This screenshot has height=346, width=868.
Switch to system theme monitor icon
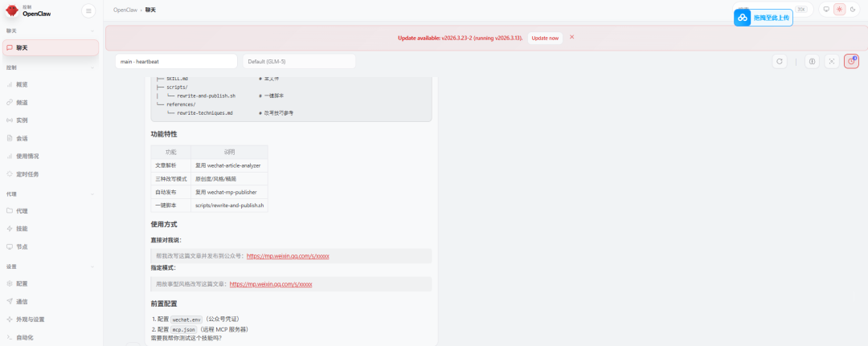pos(826,10)
